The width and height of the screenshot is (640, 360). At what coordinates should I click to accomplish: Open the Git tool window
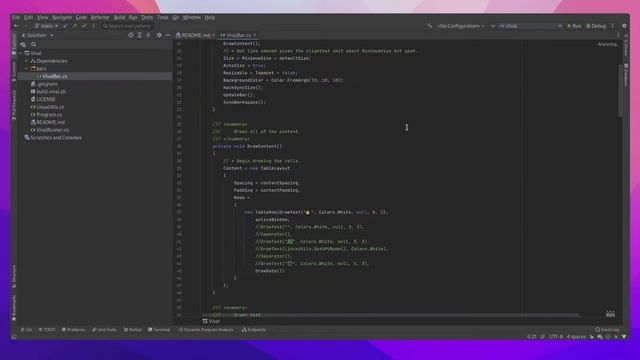[x=26, y=329]
